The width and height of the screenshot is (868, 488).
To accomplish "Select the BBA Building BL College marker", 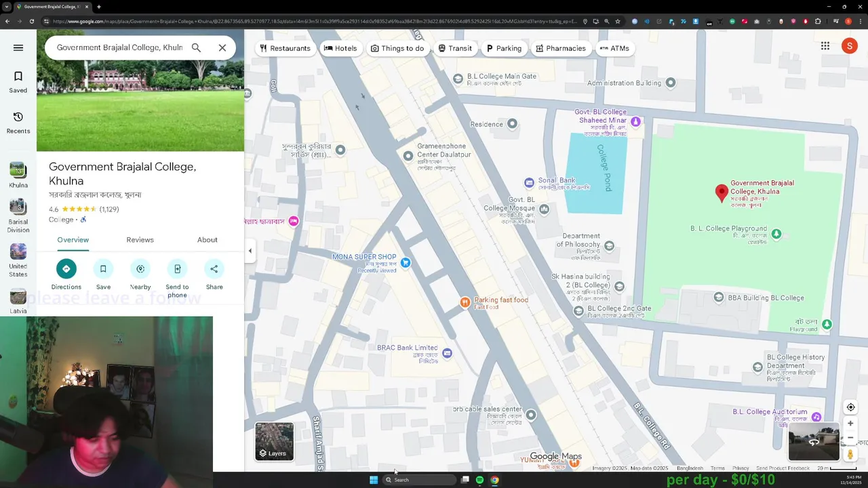I will [x=719, y=298].
